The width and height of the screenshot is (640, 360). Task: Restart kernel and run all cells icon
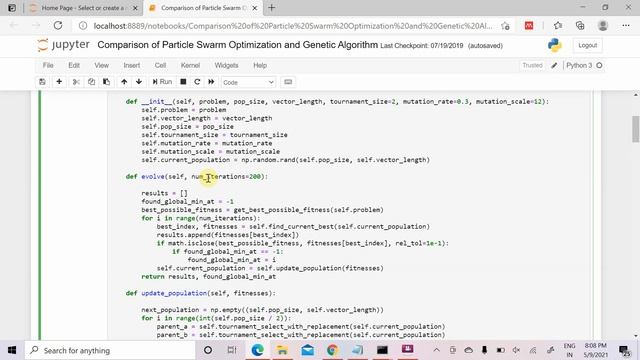pyautogui.click(x=211, y=82)
